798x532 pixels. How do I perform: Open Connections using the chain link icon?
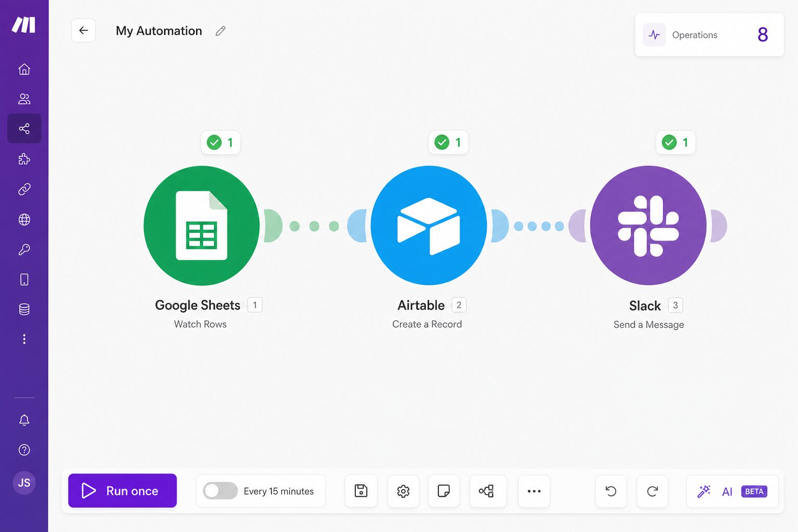(24, 189)
